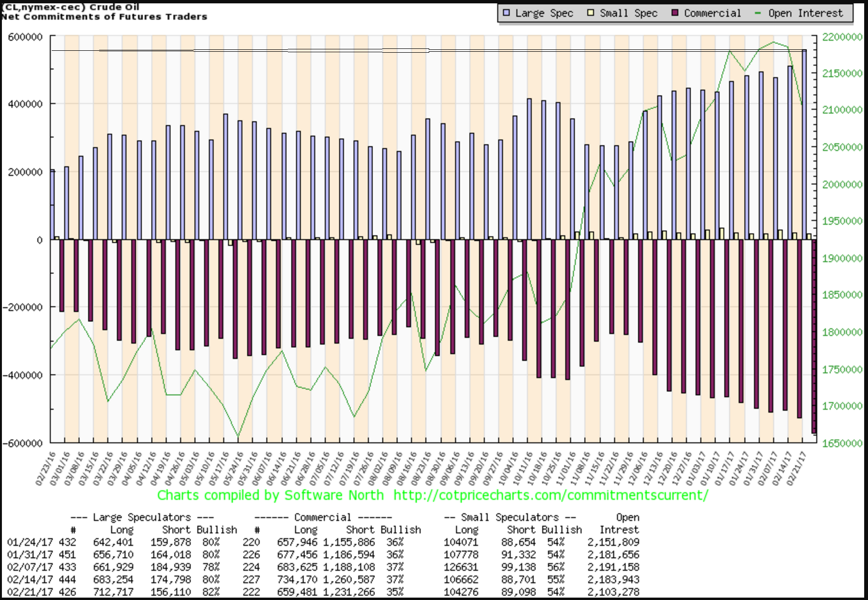Image resolution: width=868 pixels, height=600 pixels.
Task: Click the Small Speculators long value 126631
Action: (x=461, y=567)
